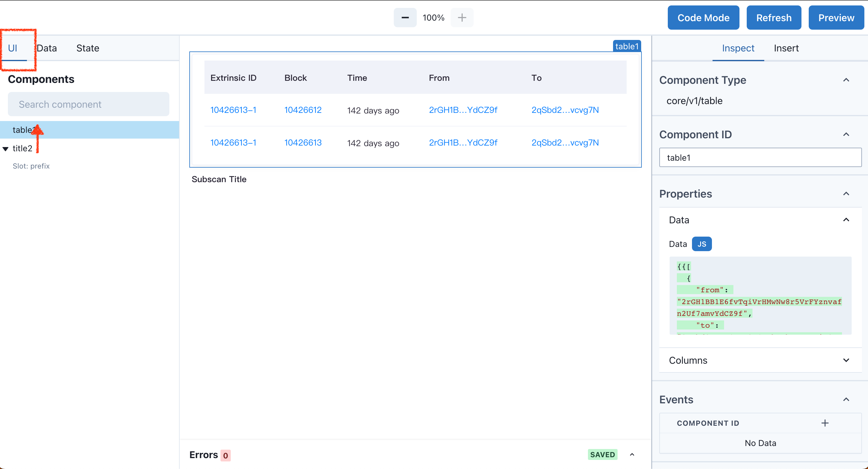Collapse the title2 tree node
The width and height of the screenshot is (868, 469).
coord(5,149)
